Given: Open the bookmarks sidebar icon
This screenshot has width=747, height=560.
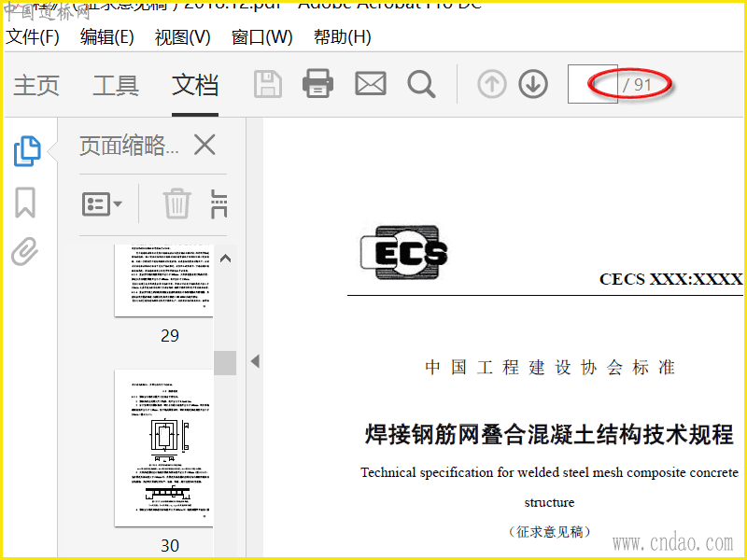Looking at the screenshot, I should pyautogui.click(x=25, y=203).
